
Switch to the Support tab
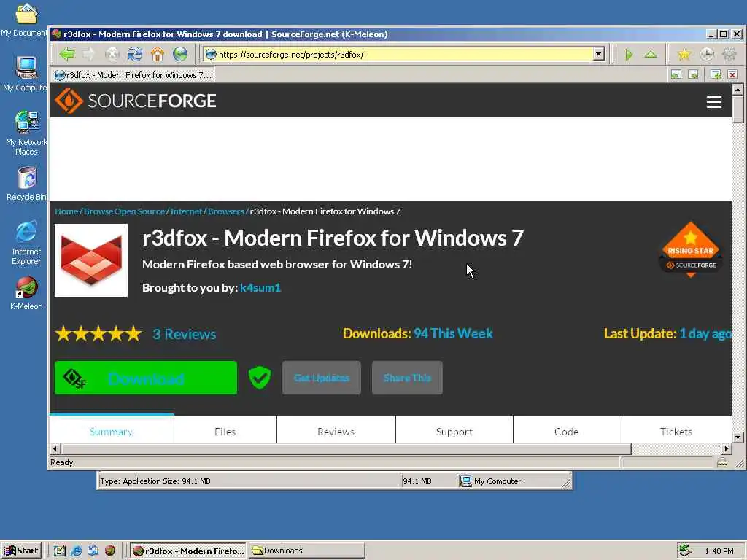tap(454, 432)
